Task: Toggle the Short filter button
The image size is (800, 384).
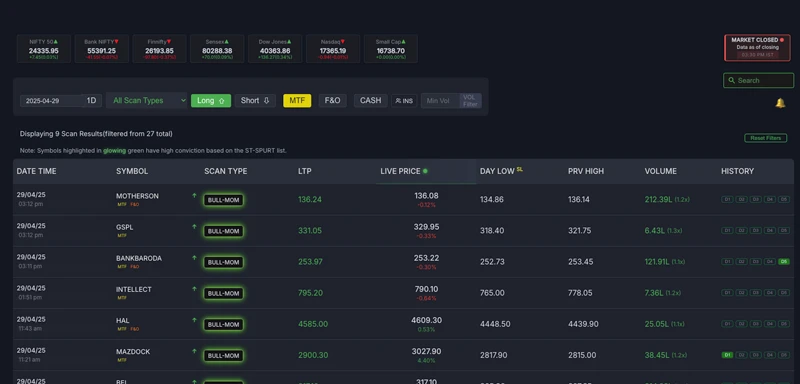Action: (x=255, y=100)
